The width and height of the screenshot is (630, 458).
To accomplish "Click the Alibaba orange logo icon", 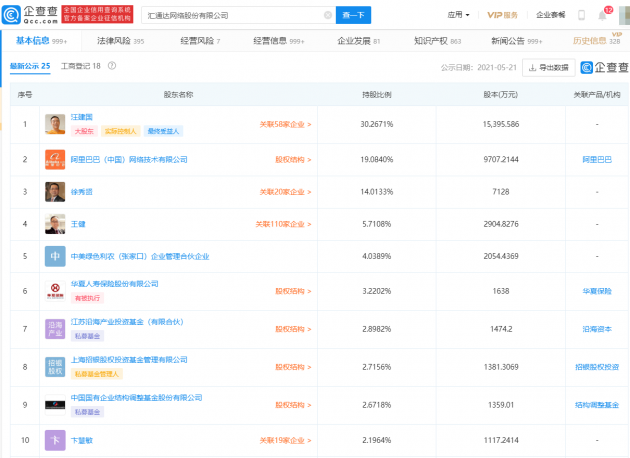I will 55,159.
